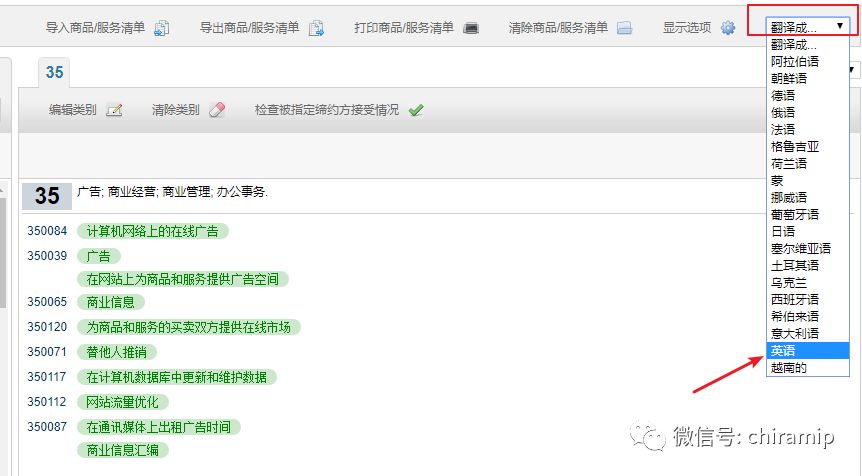Viewport: 862px width, 476px height.
Task: Click 打印商品/服务清单 text button
Action: (404, 27)
